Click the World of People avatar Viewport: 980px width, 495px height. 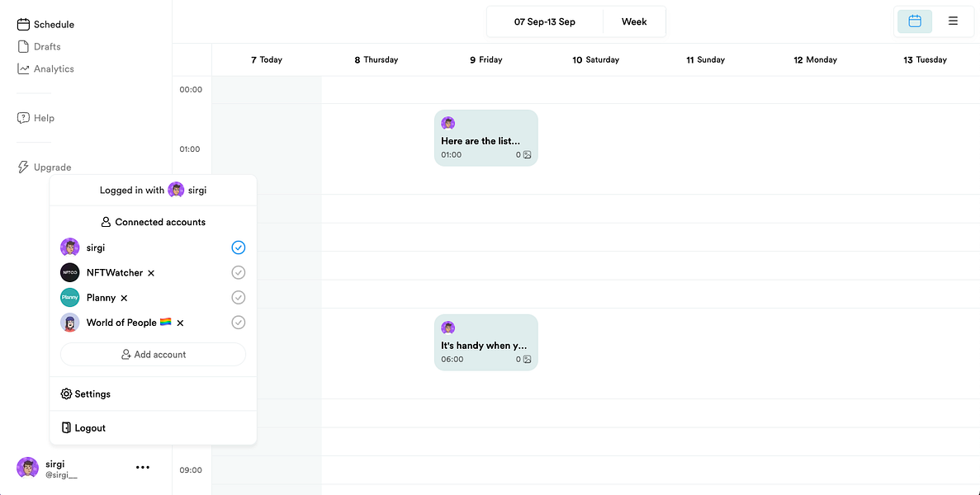coord(70,323)
